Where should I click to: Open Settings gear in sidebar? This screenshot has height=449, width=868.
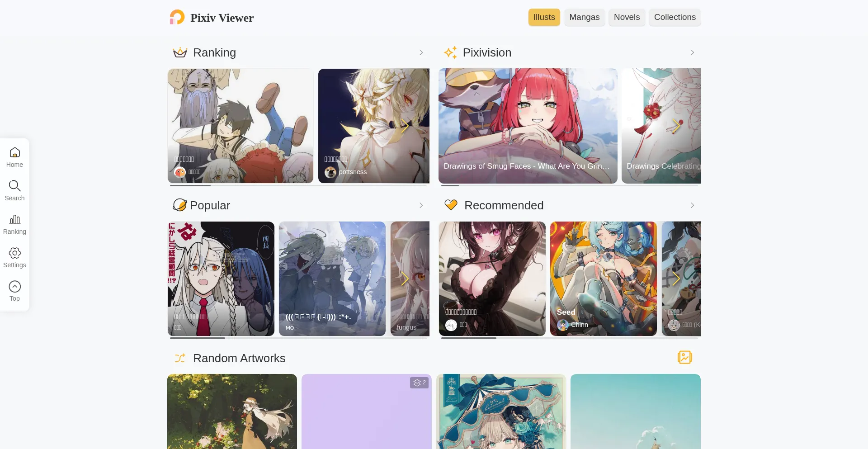[x=14, y=253]
